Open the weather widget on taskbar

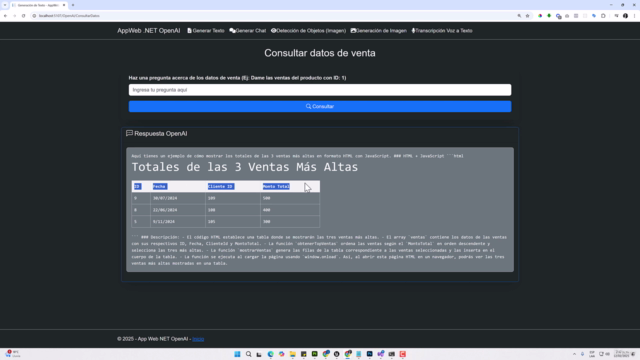pyautogui.click(x=12, y=354)
